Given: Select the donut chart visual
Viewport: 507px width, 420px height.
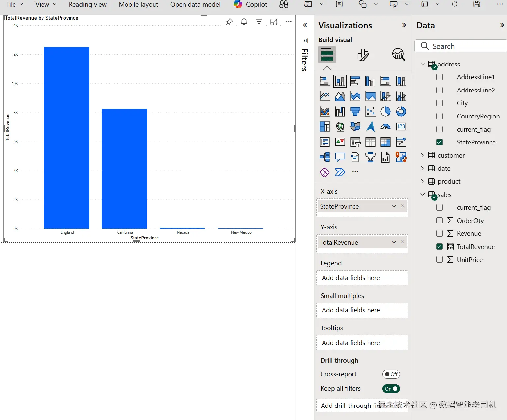Looking at the screenshot, I should point(401,111).
